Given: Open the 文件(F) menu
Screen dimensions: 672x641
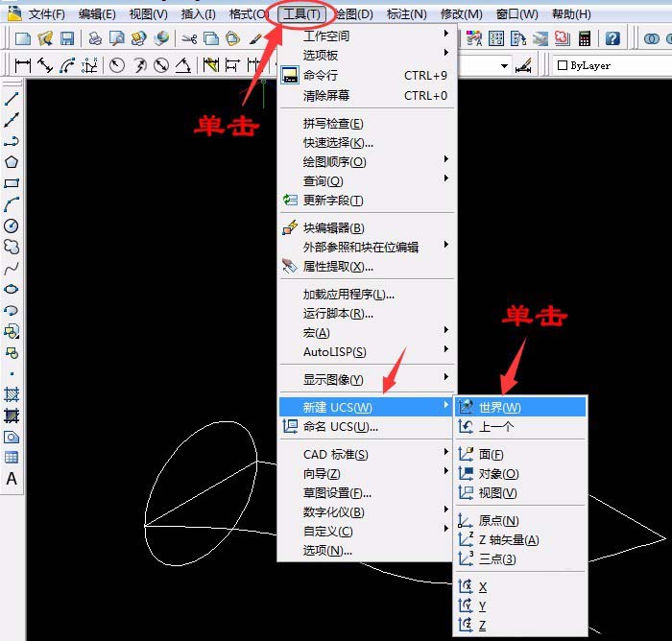Looking at the screenshot, I should click(x=46, y=14).
